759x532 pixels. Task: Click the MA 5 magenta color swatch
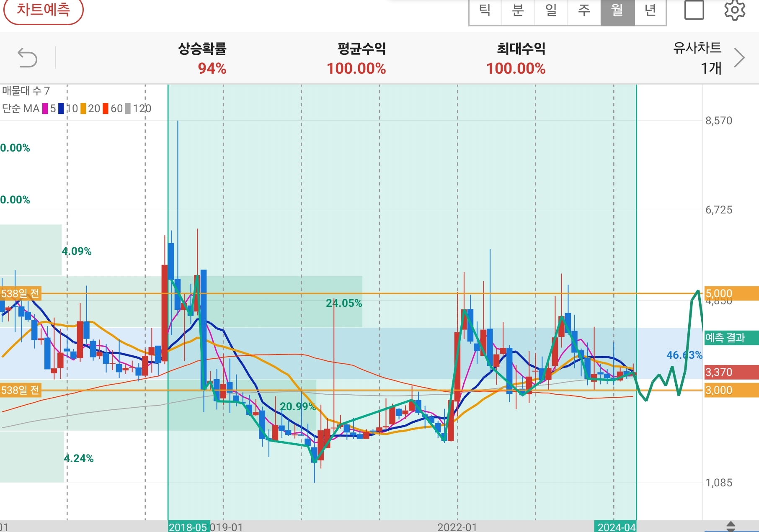pyautogui.click(x=45, y=109)
